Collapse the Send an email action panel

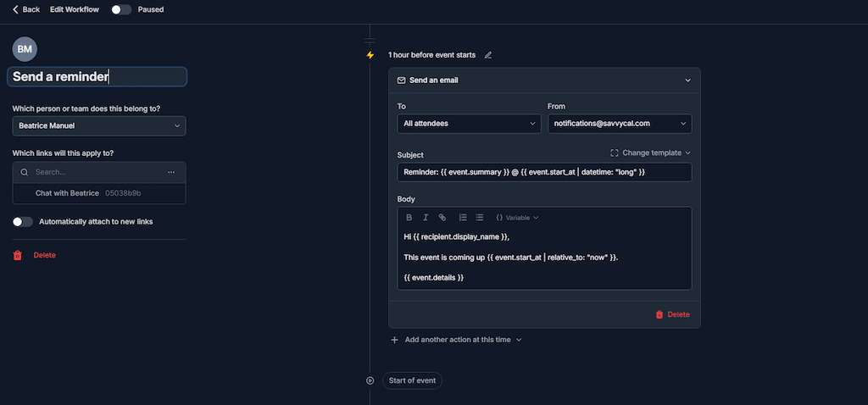[687, 80]
